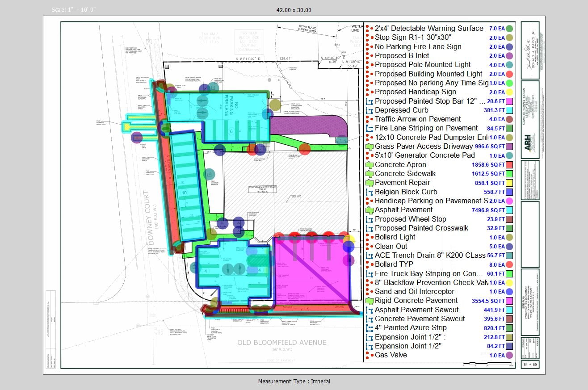Click the linear icon beside Depressed Curb
Viewport: 588px width, 390px height.
(x=369, y=110)
